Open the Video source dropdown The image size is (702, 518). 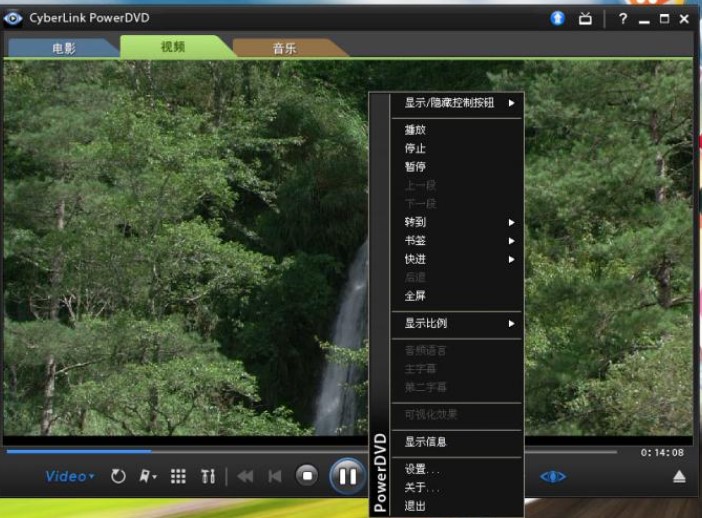(70, 477)
